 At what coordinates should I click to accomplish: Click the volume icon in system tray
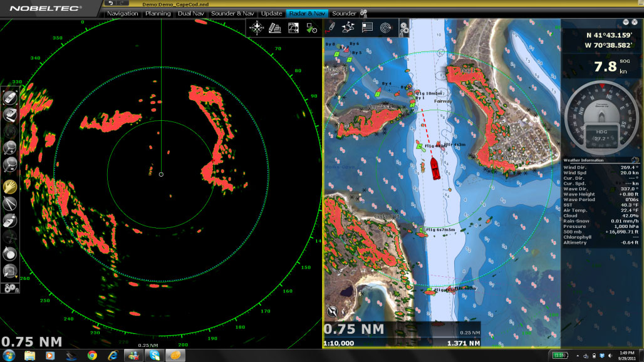point(610,356)
